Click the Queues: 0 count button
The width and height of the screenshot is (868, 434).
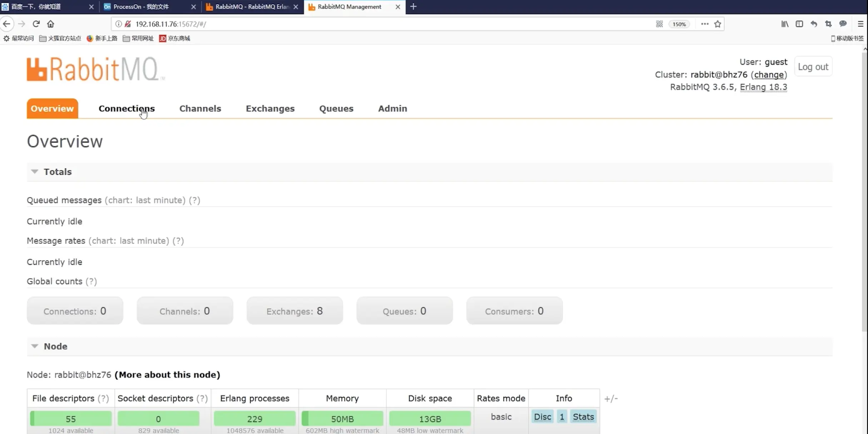(404, 311)
